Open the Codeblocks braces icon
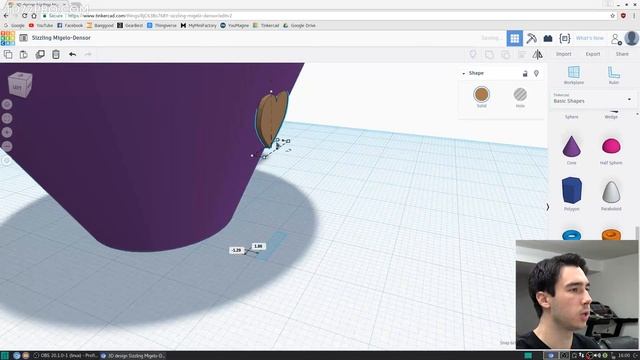The height and width of the screenshot is (360, 640). click(x=564, y=38)
